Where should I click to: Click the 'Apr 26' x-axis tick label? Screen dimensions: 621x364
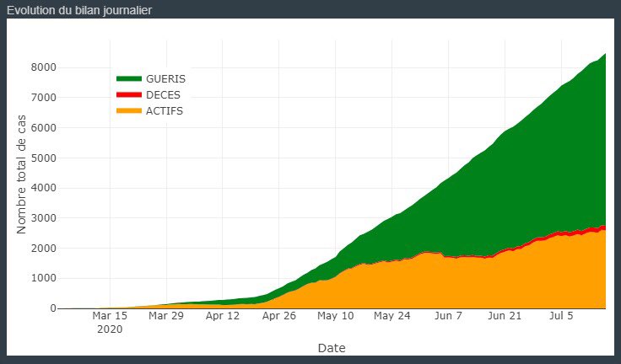(279, 316)
